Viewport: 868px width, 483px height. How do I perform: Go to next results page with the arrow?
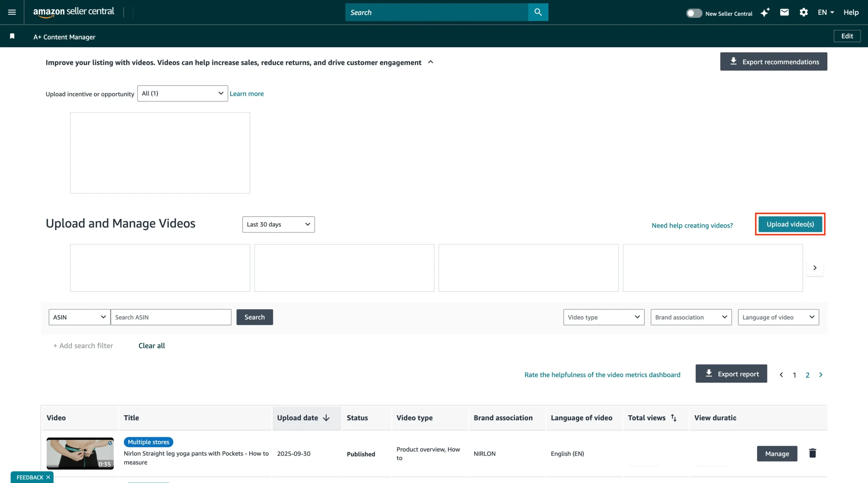(821, 374)
